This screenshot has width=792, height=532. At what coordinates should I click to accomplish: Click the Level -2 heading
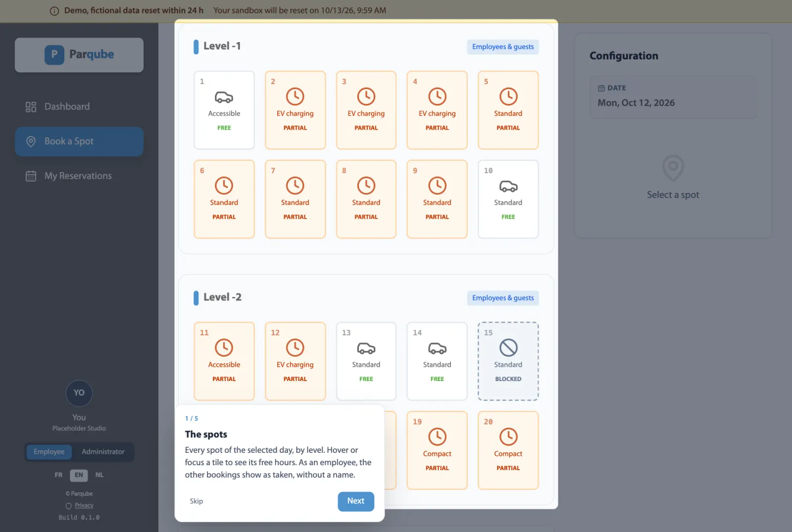[222, 297]
